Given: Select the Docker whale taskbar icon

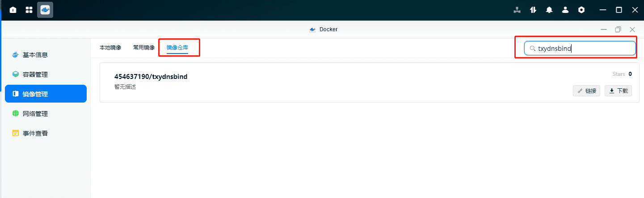Looking at the screenshot, I should coord(45,10).
